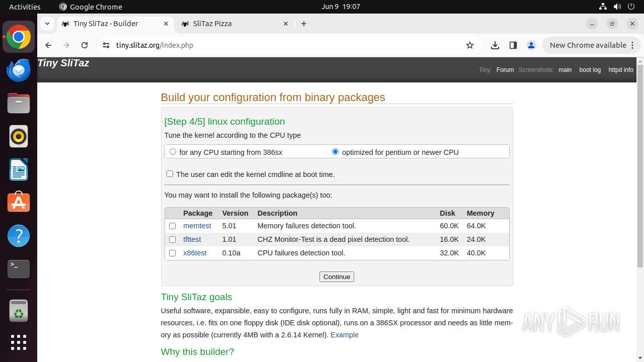Toggle Chrome side panel icon
Image resolution: width=644 pixels, height=362 pixels.
(513, 45)
